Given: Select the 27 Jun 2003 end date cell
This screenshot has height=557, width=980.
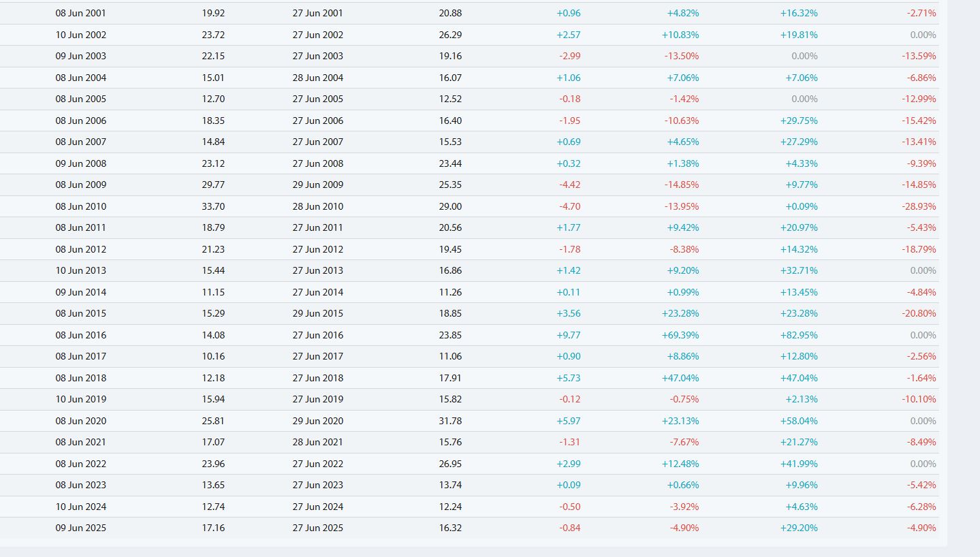Looking at the screenshot, I should click(318, 56).
